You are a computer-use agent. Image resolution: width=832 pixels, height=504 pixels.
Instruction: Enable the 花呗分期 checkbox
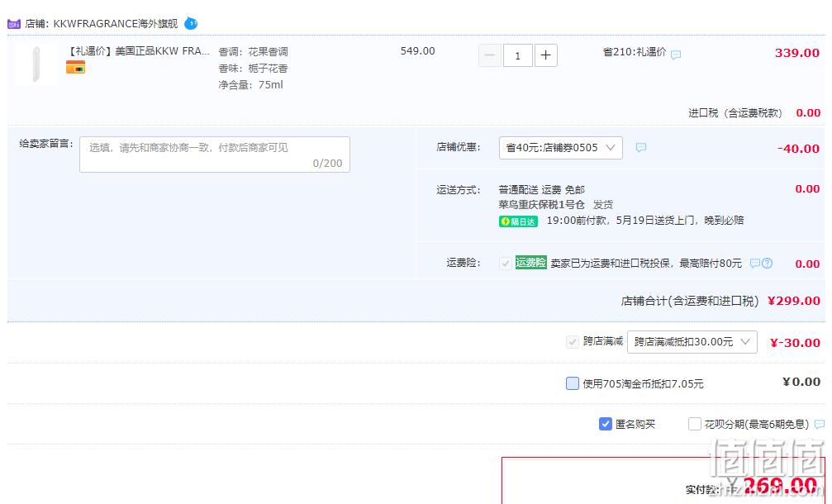tap(694, 424)
